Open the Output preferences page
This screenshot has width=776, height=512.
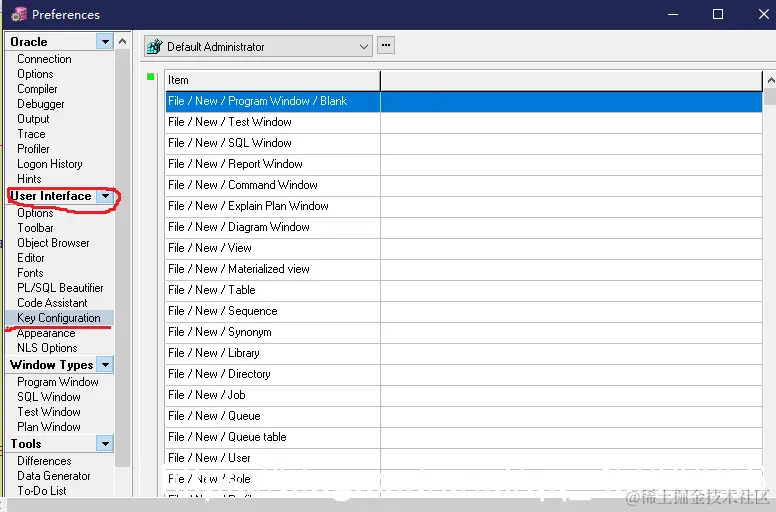click(x=33, y=119)
